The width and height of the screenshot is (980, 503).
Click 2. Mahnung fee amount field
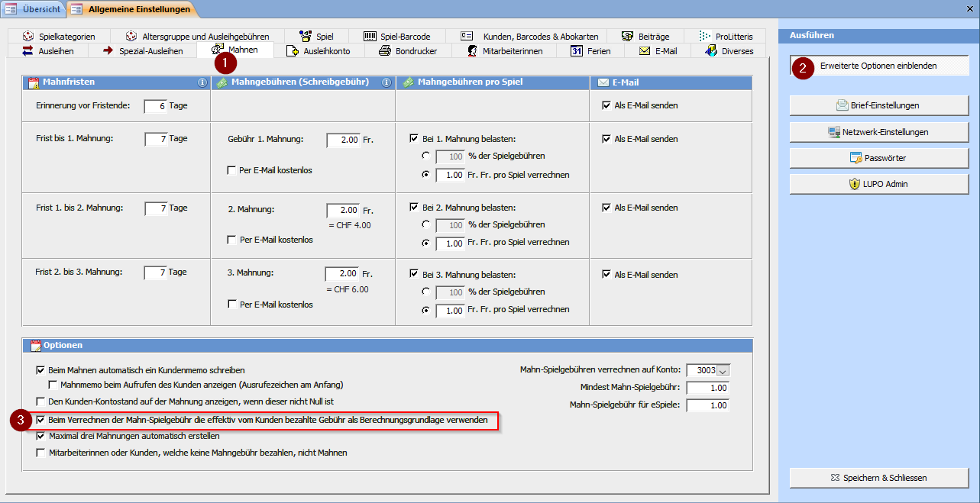tap(343, 210)
